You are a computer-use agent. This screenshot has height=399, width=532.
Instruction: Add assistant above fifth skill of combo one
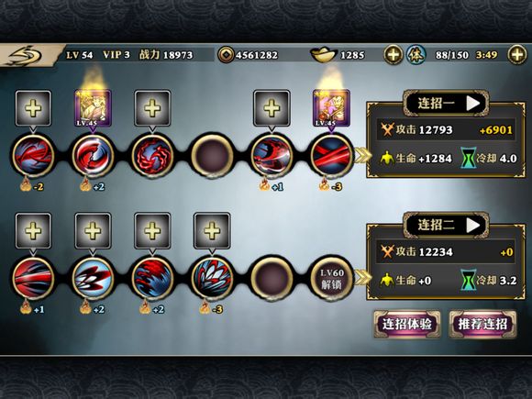pyautogui.click(x=272, y=108)
